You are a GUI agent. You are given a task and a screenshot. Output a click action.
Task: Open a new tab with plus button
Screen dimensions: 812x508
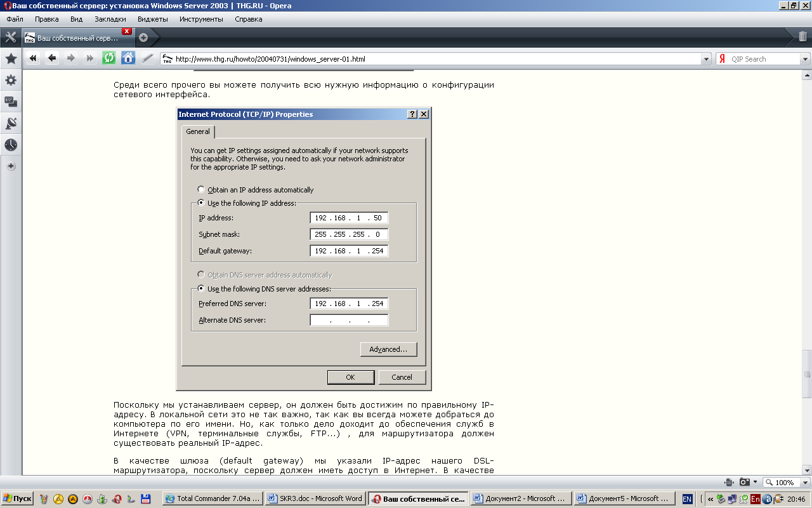coord(143,37)
